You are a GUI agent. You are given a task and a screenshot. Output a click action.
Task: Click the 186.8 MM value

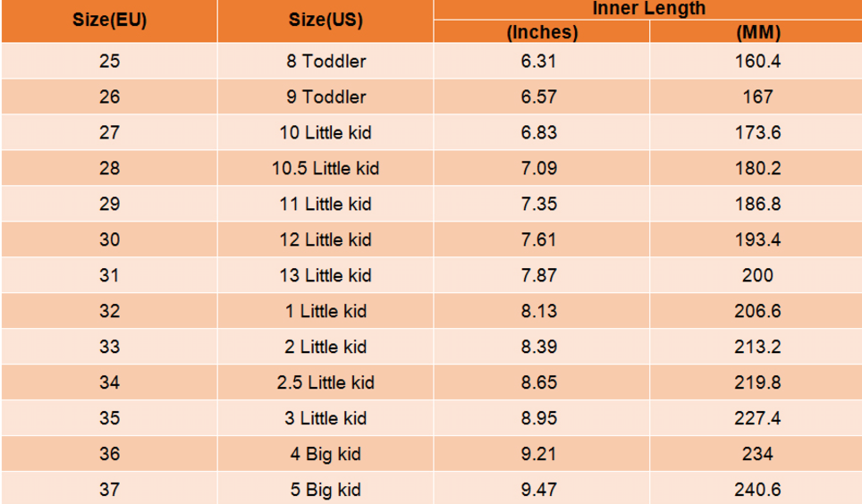(757, 204)
